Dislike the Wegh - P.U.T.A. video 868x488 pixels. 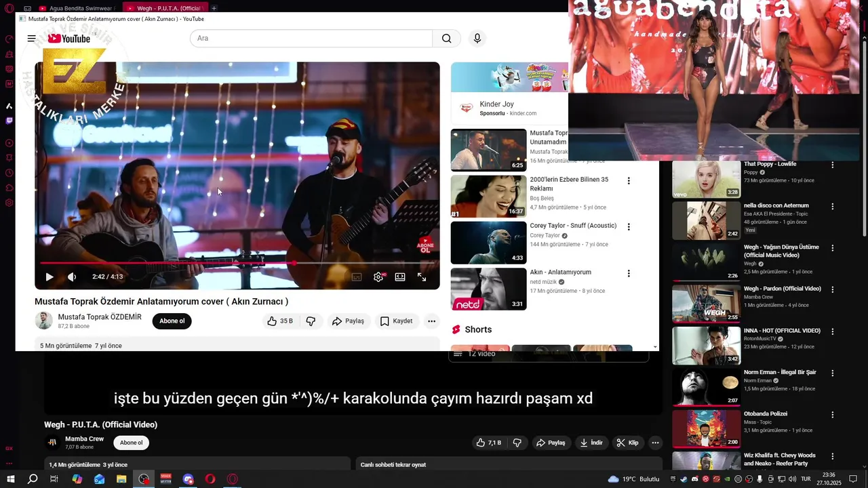pyautogui.click(x=517, y=443)
